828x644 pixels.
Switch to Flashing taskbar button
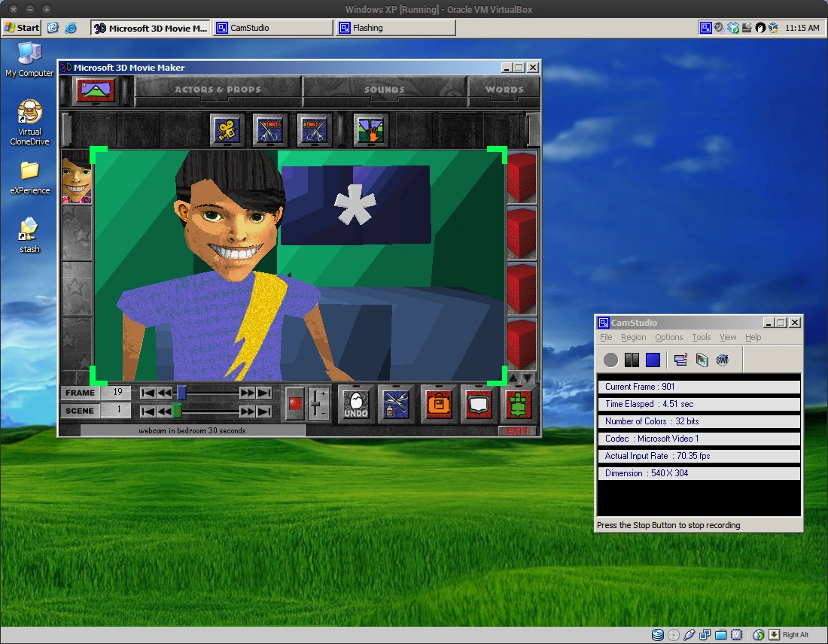(395, 28)
